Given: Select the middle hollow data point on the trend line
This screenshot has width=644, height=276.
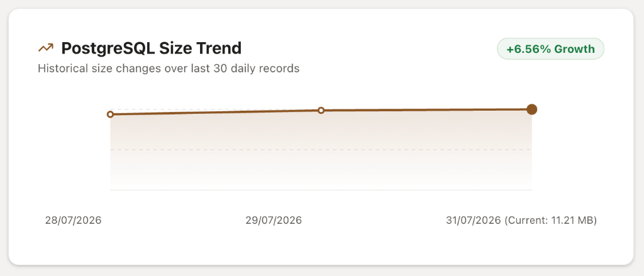Looking at the screenshot, I should 321,111.
